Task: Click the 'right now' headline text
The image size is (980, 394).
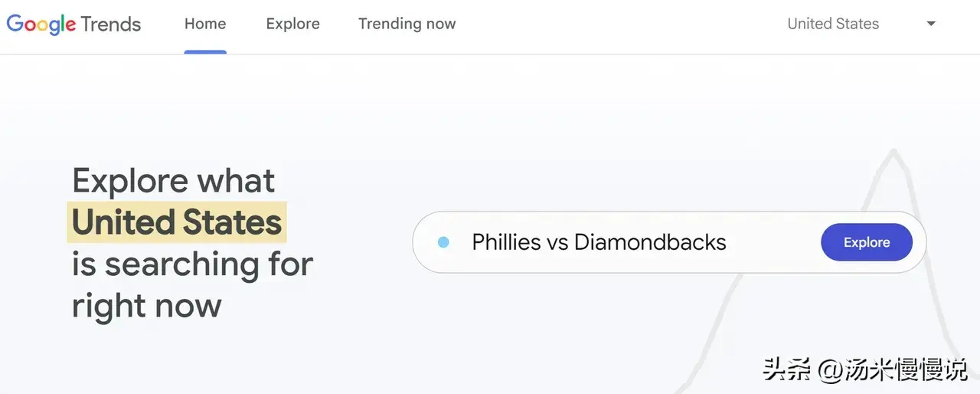Action: [146, 305]
